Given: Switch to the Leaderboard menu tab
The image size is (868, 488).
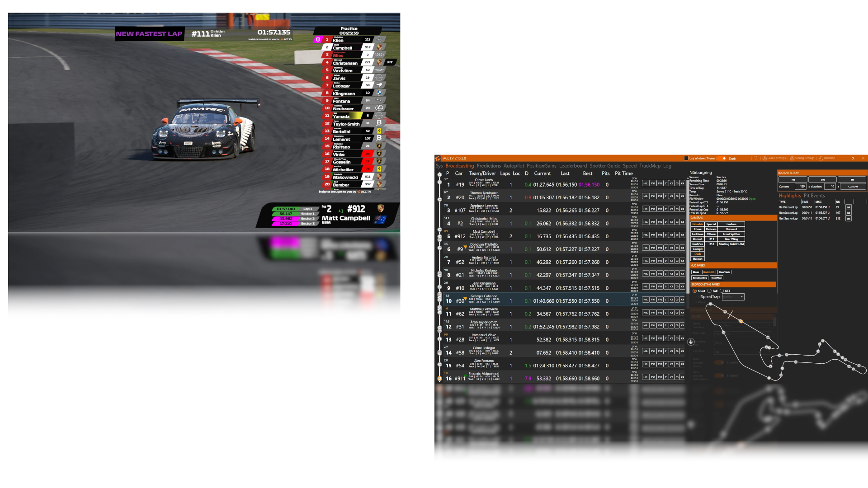Looking at the screenshot, I should point(573,166).
